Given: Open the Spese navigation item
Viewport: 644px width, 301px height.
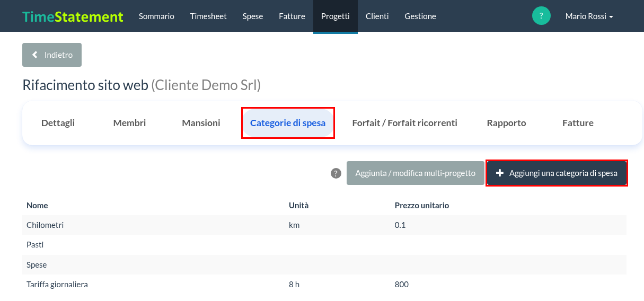Looking at the screenshot, I should click(253, 16).
